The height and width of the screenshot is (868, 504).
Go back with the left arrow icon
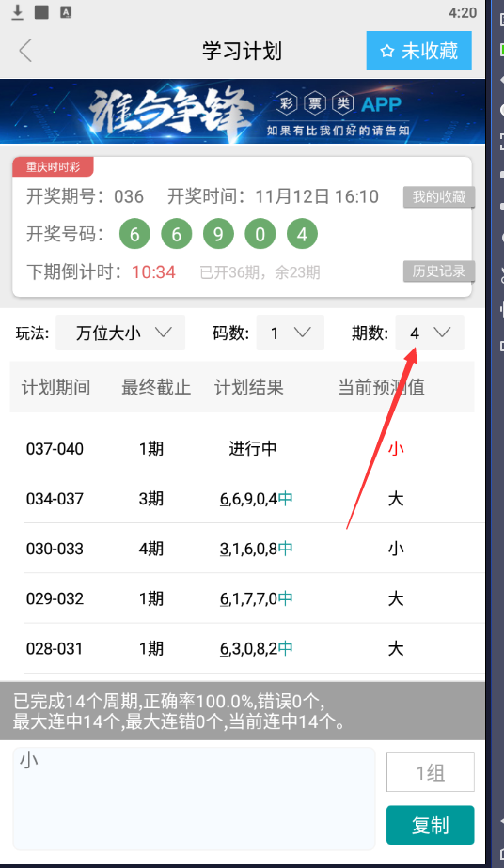[25, 51]
